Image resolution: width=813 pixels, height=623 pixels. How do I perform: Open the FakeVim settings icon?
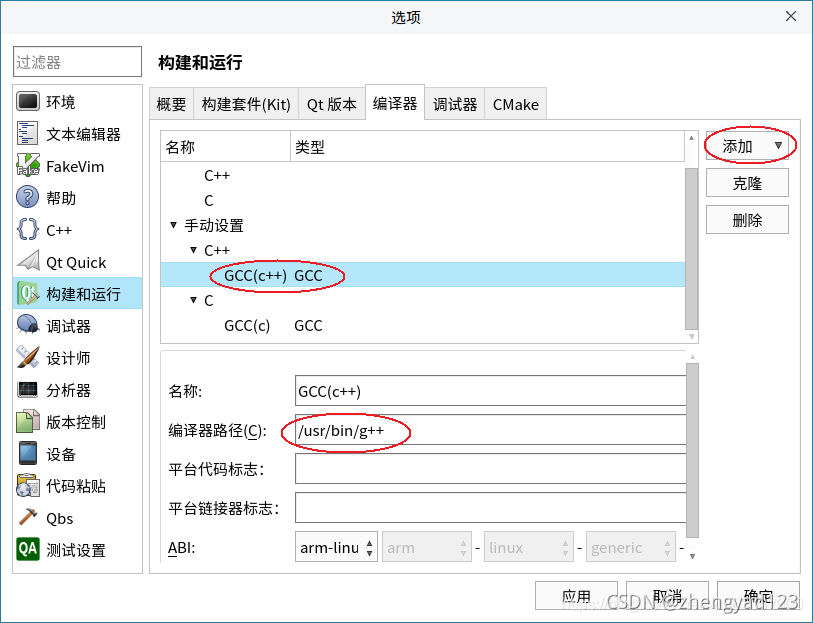coord(27,166)
